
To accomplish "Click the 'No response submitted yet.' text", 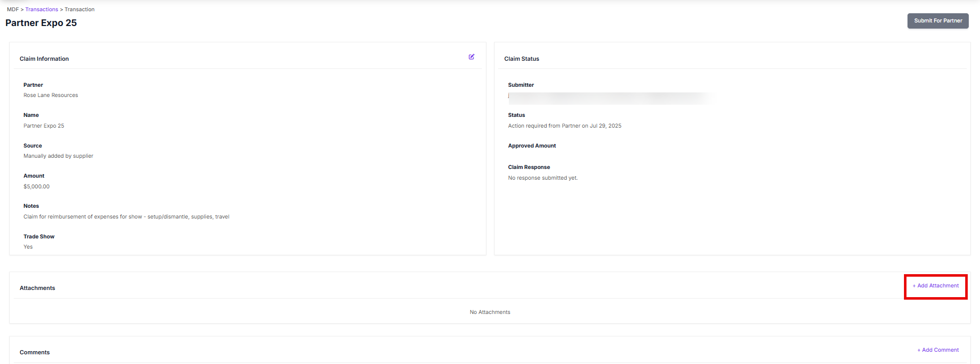I will point(543,178).
